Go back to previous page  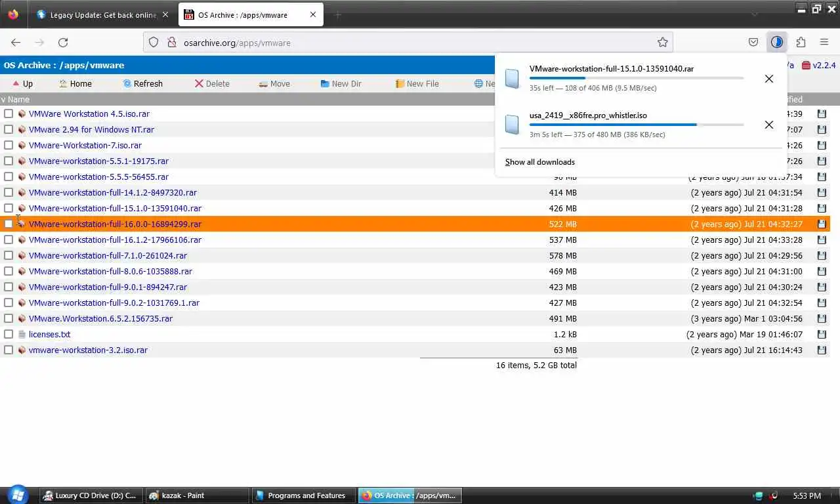click(16, 42)
